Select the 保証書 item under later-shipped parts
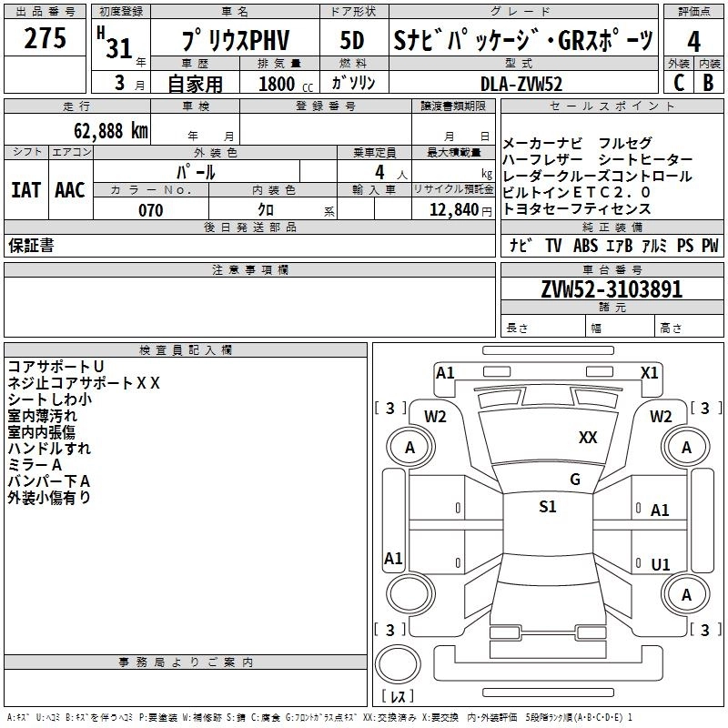This screenshot has height=728, width=728. (x=31, y=246)
